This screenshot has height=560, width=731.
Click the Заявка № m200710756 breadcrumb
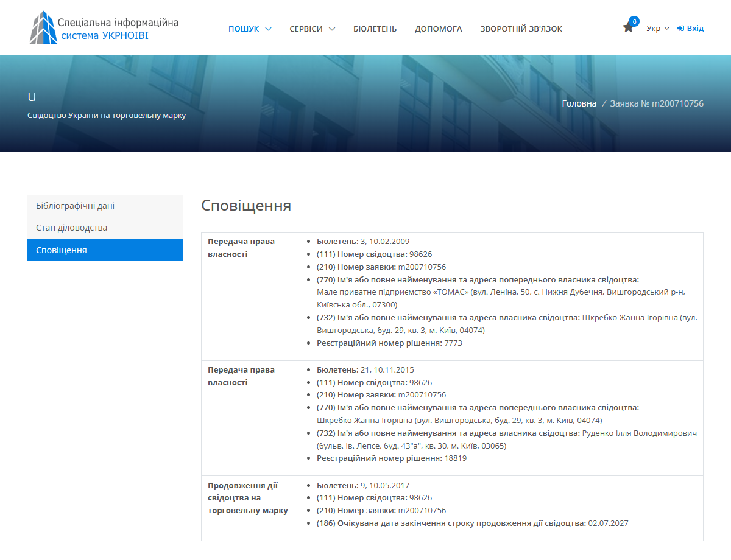pos(657,103)
